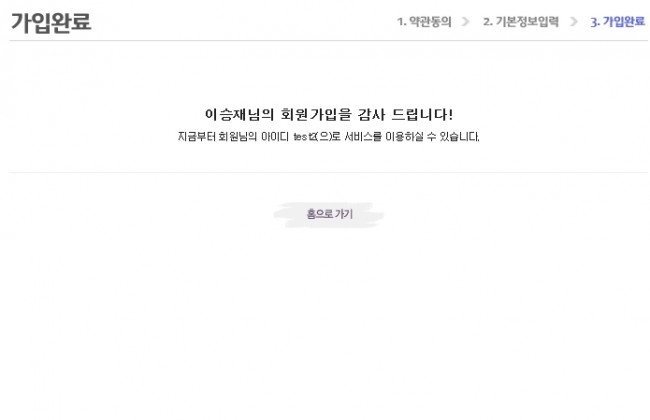
Task: Click the name 이승재님의 in the heading
Action: tap(239, 114)
